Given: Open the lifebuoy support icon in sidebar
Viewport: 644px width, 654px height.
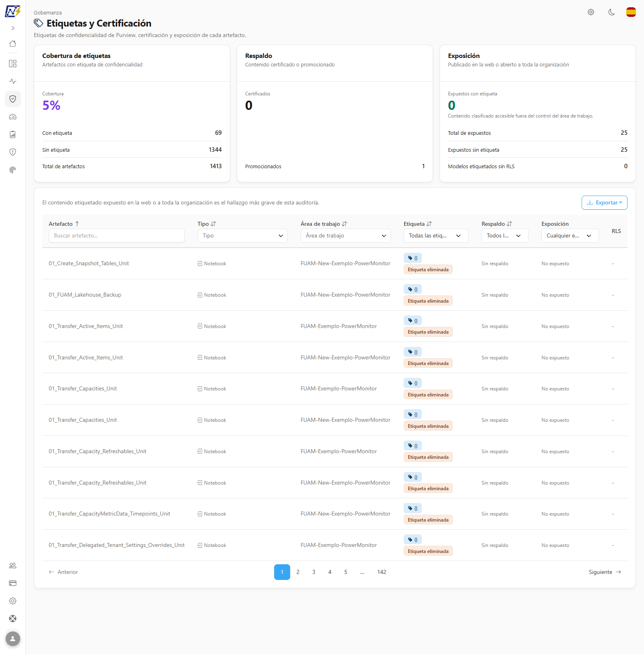Looking at the screenshot, I should [x=13, y=619].
